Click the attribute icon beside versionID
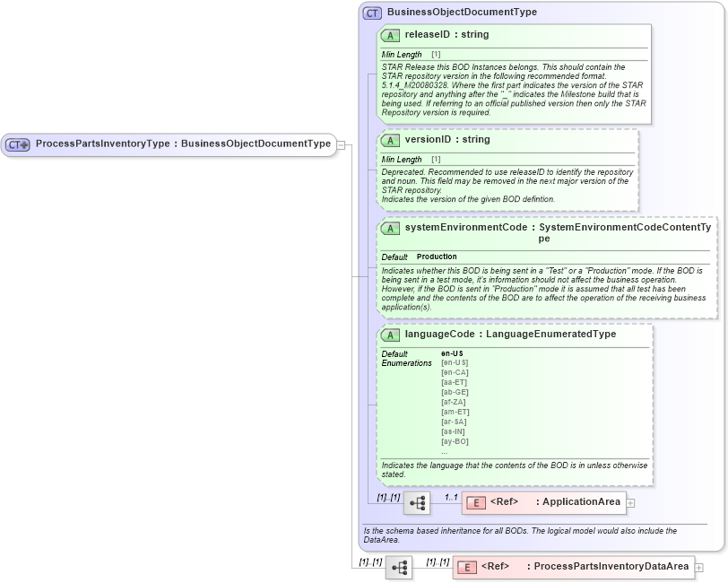Viewport: 728px width, 583px height. [x=390, y=139]
